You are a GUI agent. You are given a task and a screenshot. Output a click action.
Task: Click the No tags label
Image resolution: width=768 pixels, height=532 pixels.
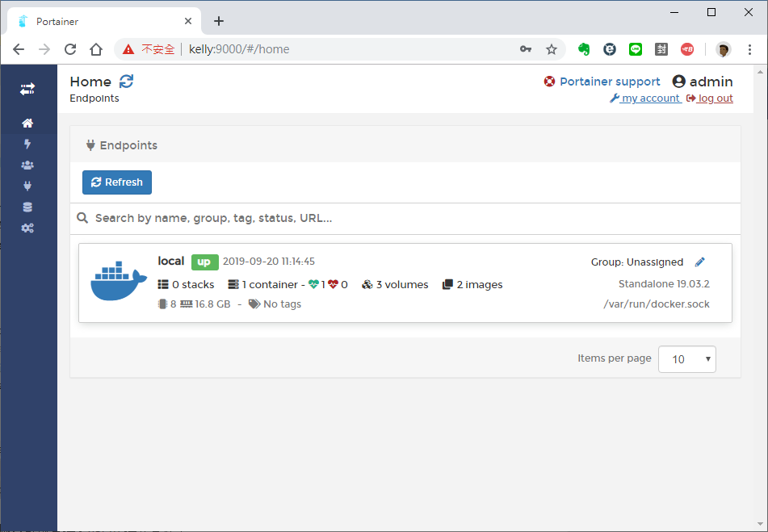tap(282, 304)
